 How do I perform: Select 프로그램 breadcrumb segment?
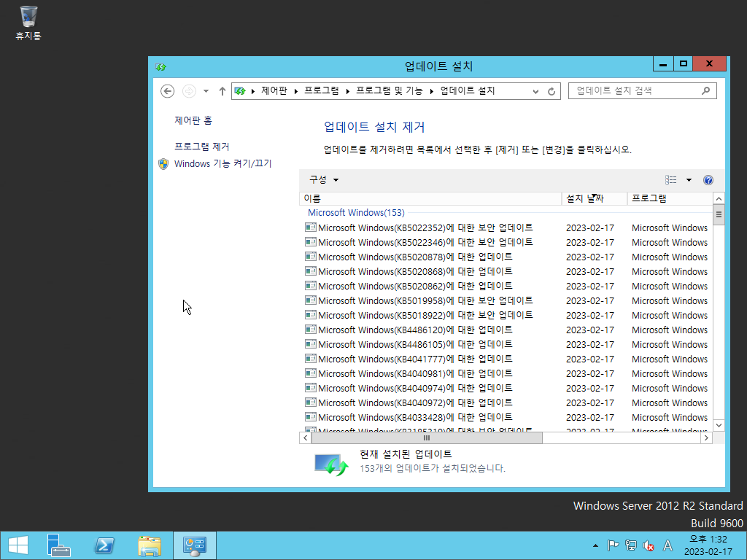point(322,90)
